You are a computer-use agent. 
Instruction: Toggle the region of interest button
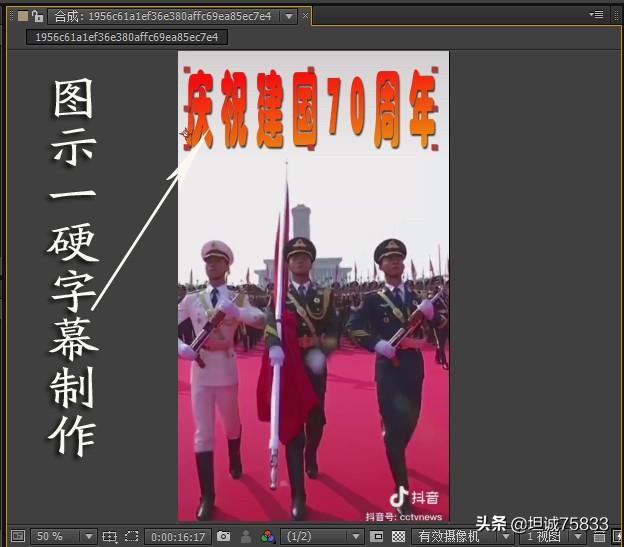pos(377,537)
